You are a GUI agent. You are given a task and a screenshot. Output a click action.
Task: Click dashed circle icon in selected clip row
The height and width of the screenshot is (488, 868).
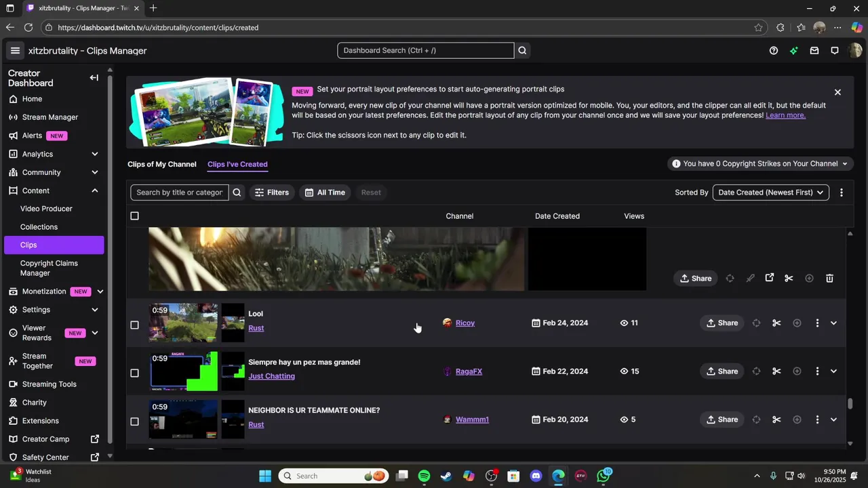[730, 278]
